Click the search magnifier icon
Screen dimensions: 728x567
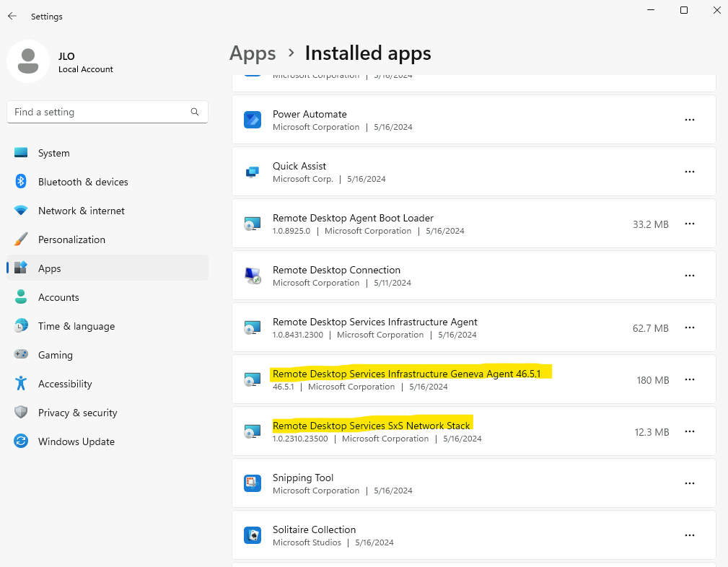(x=195, y=112)
